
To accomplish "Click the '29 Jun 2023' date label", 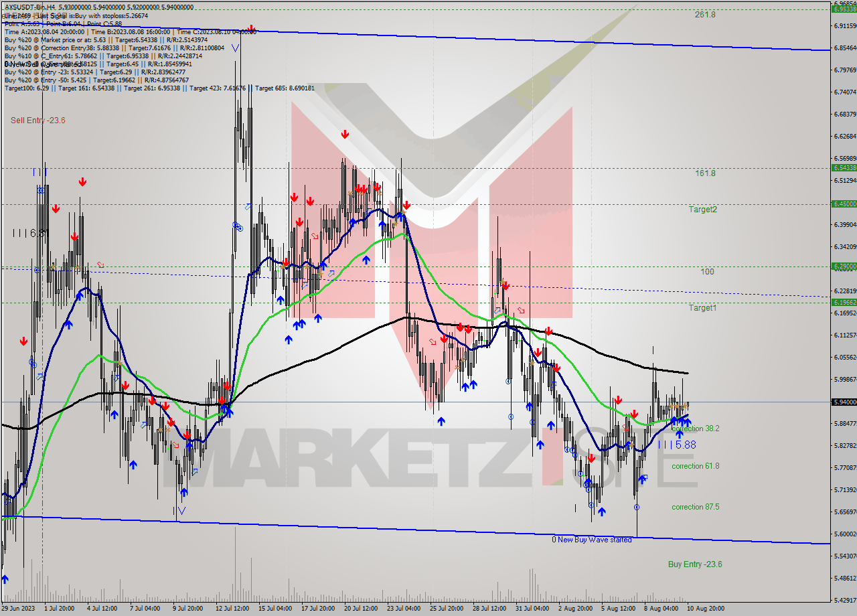I will tap(18, 609).
